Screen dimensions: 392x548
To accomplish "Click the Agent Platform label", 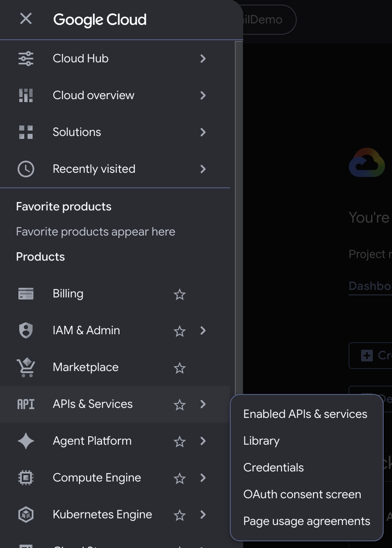I will point(92,441).
